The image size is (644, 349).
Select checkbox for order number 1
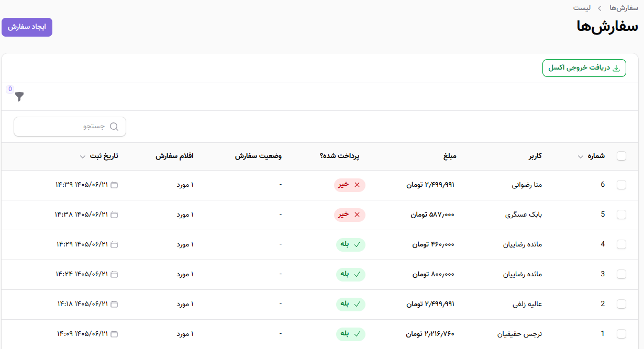[x=621, y=334]
